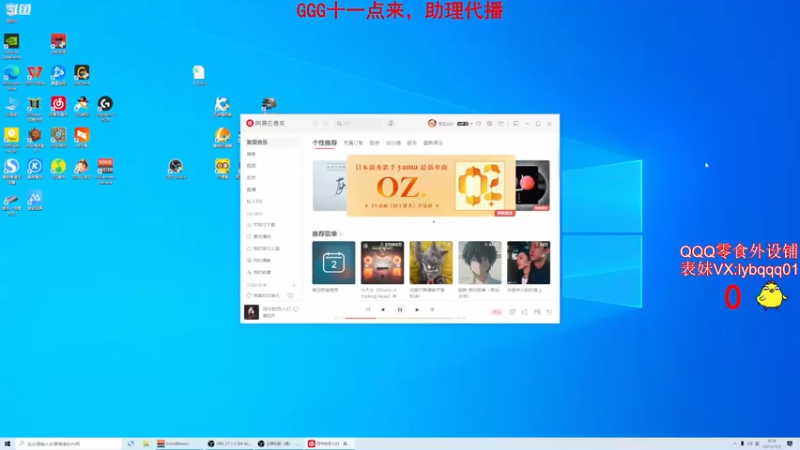Open the listen-to-identify microphone icon

point(391,123)
